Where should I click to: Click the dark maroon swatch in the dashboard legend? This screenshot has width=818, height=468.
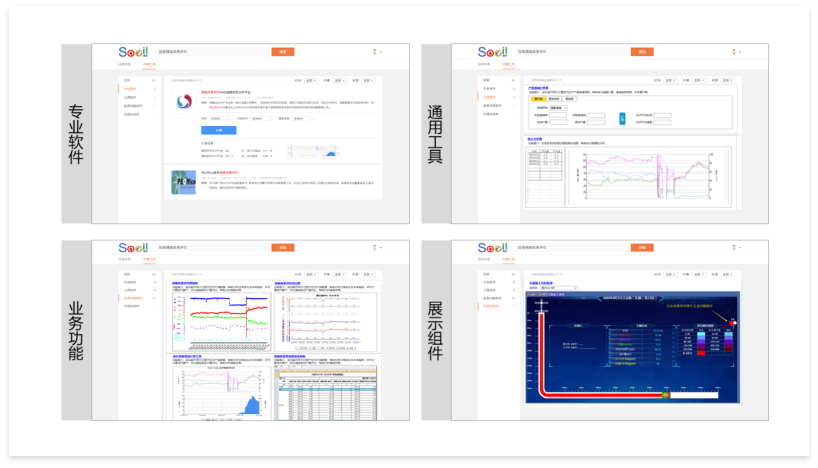(x=728, y=349)
